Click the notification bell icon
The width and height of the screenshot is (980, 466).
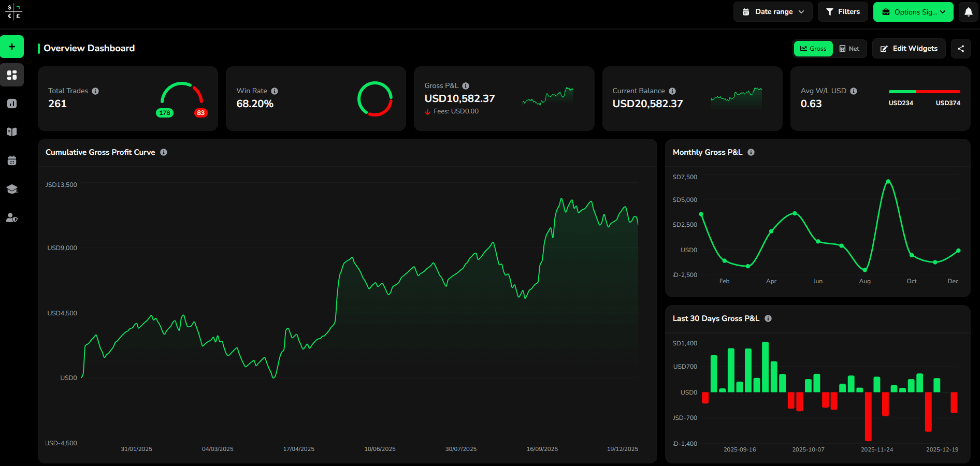pyautogui.click(x=968, y=11)
